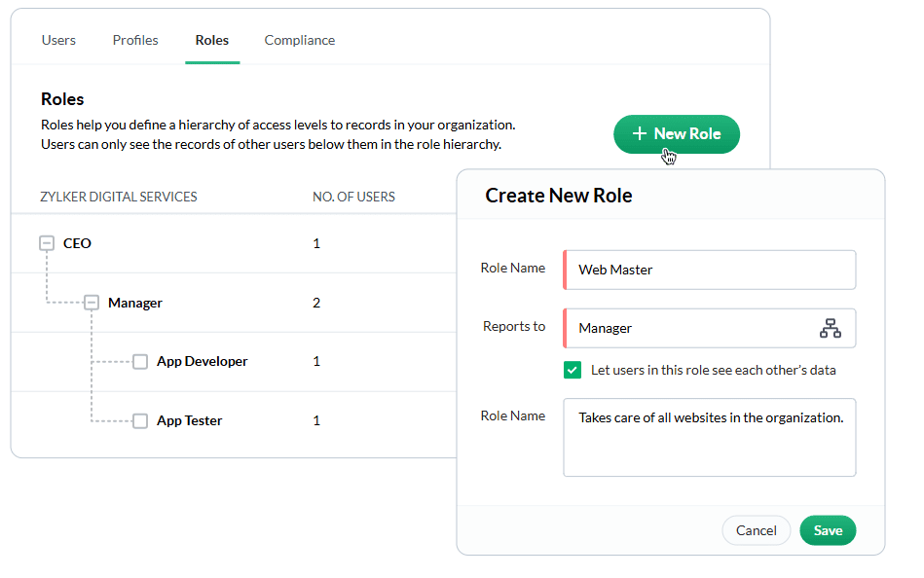Click the role description text area
924x578 pixels.
pos(710,437)
